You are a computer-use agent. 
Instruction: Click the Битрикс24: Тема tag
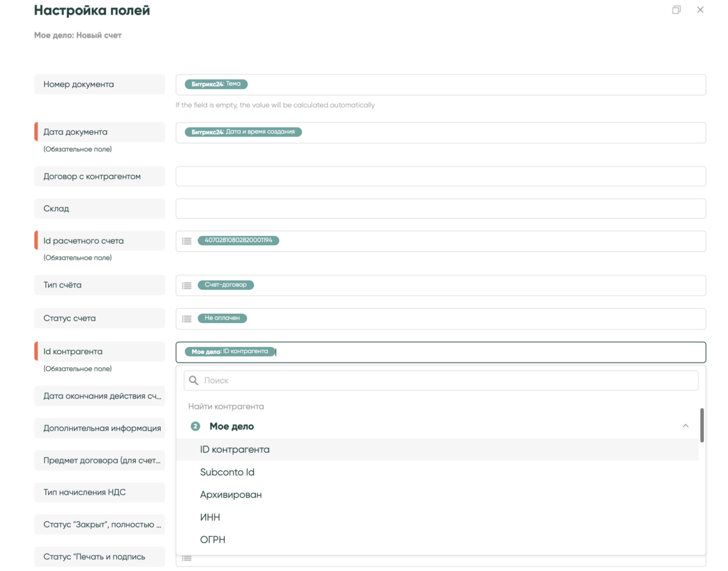click(216, 84)
